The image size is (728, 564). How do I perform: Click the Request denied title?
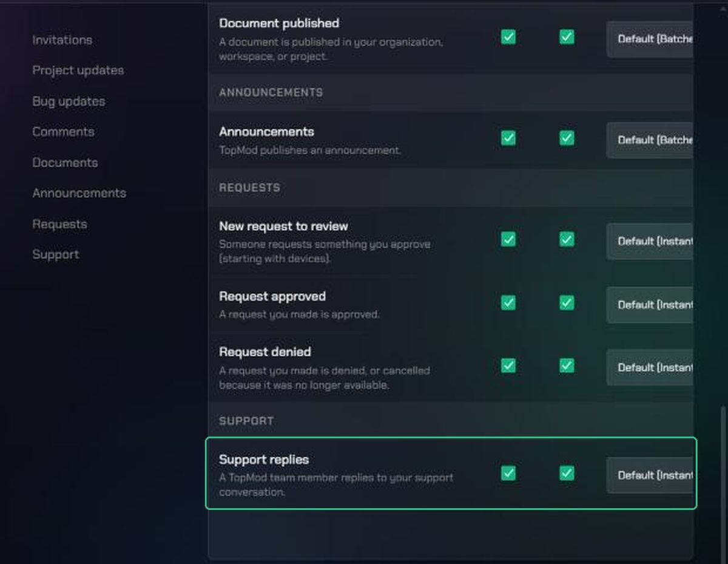(x=265, y=352)
